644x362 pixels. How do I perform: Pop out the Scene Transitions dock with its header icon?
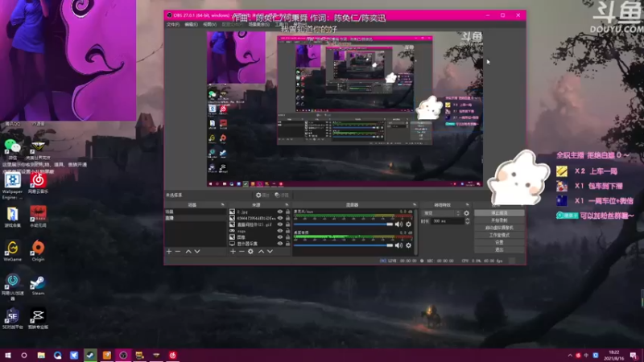tap(468, 204)
